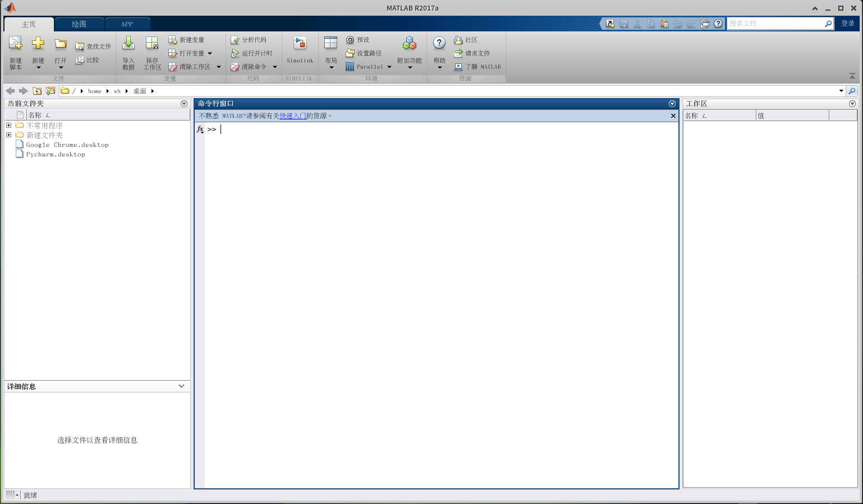Minimize the toolstrip with collapse arrow
This screenshot has height=504, width=863.
pos(852,76)
